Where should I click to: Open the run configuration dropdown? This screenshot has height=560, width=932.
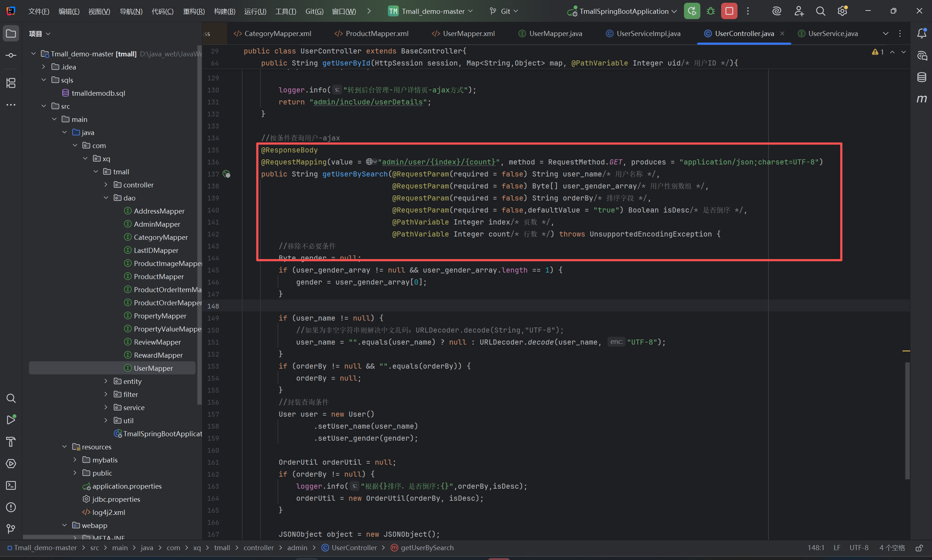pyautogui.click(x=624, y=11)
